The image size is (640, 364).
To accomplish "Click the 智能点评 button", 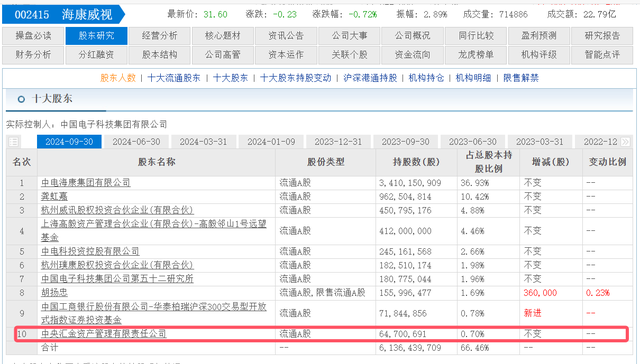I will pos(602,55).
